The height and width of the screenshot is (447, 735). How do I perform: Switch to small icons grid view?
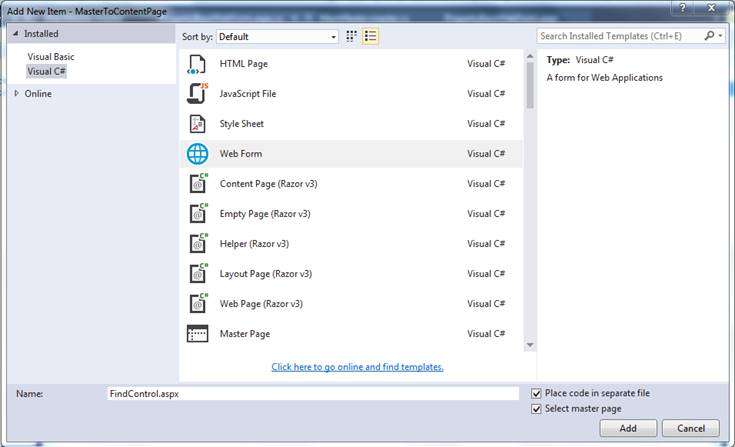[351, 37]
